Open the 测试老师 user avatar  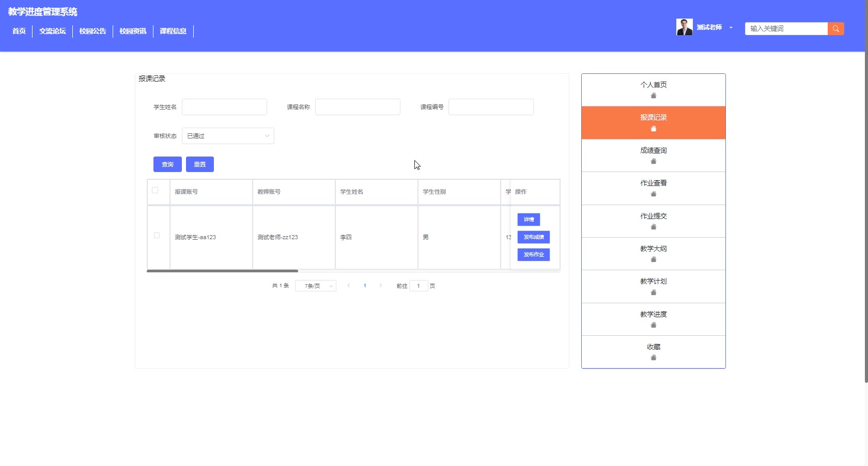(x=684, y=27)
